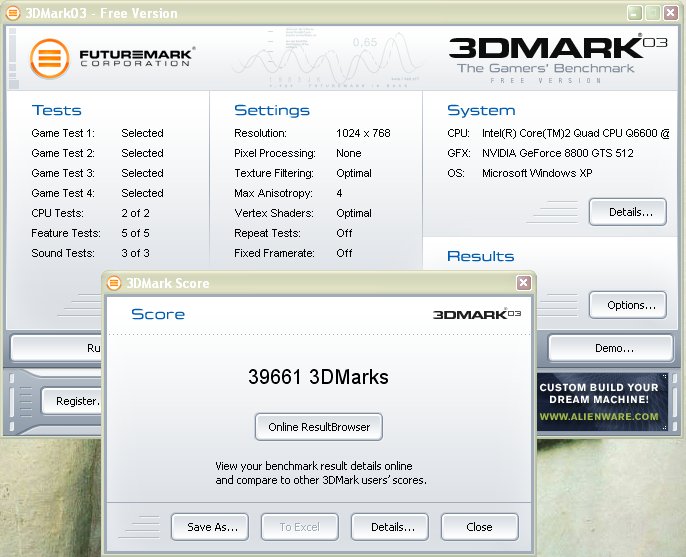
Task: Click the CPU value Intel Core2 Quad Q6600
Action: pyautogui.click(x=575, y=133)
